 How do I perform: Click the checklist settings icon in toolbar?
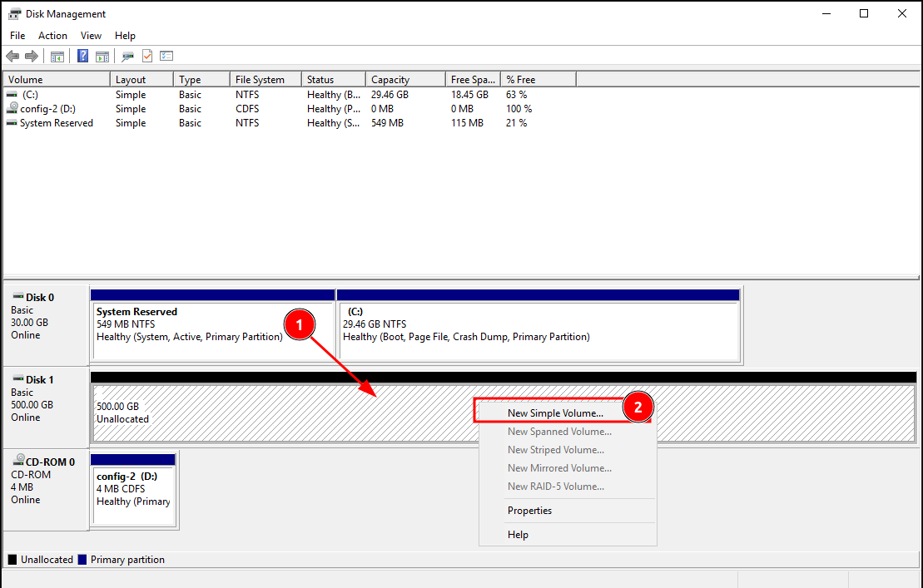(166, 57)
